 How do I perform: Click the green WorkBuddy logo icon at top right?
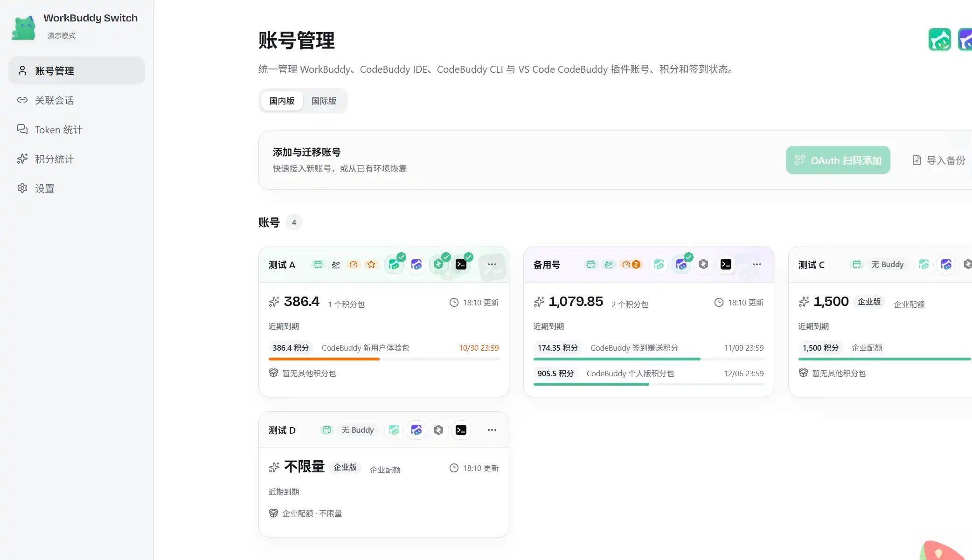(940, 40)
